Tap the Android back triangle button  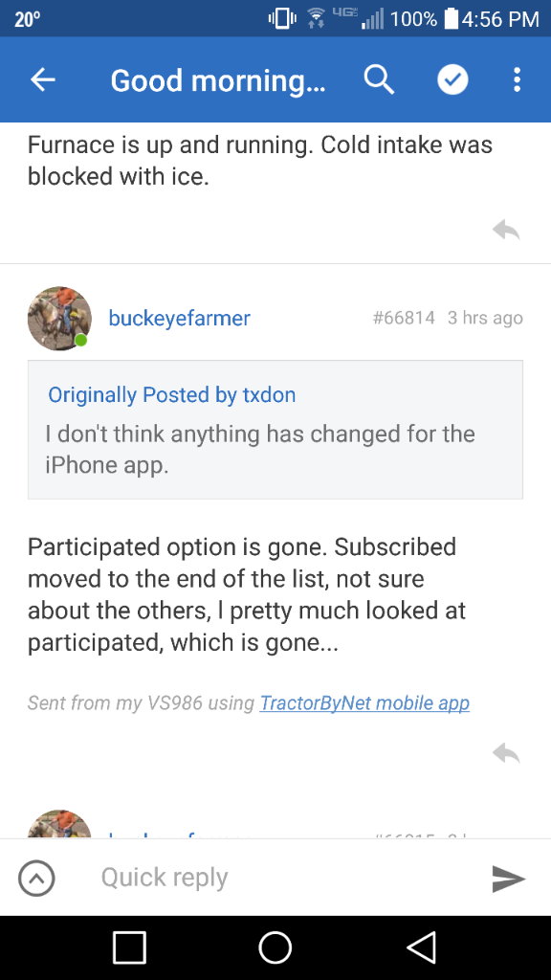point(421,947)
